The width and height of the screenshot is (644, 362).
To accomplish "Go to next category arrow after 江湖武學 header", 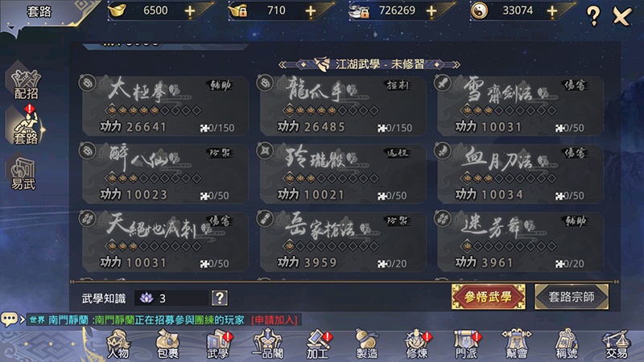I will coord(456,64).
